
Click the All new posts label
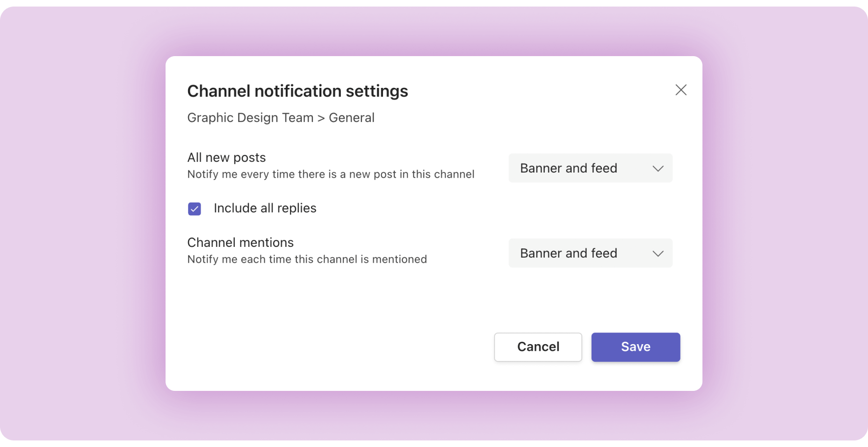click(x=226, y=158)
